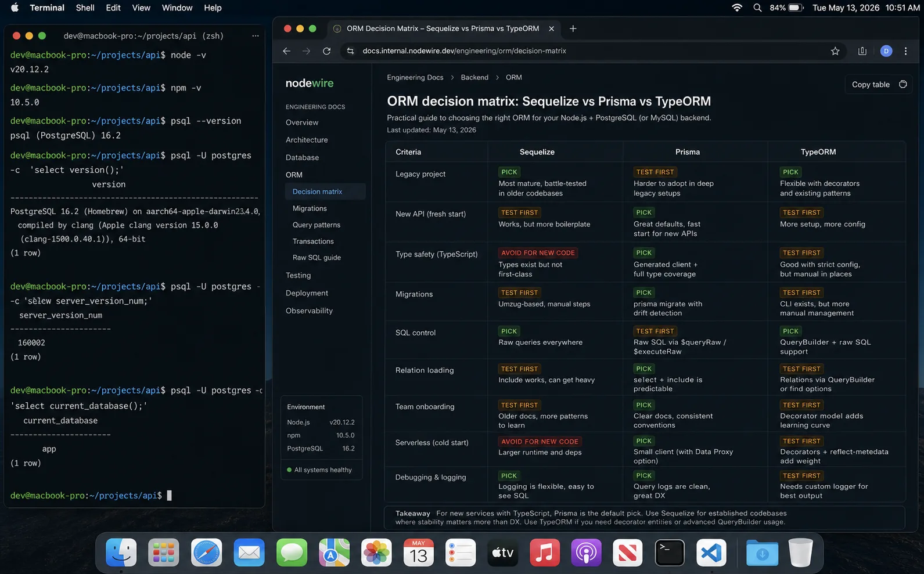
Task: Go to Engineering Docs breadcrumb
Action: point(415,77)
